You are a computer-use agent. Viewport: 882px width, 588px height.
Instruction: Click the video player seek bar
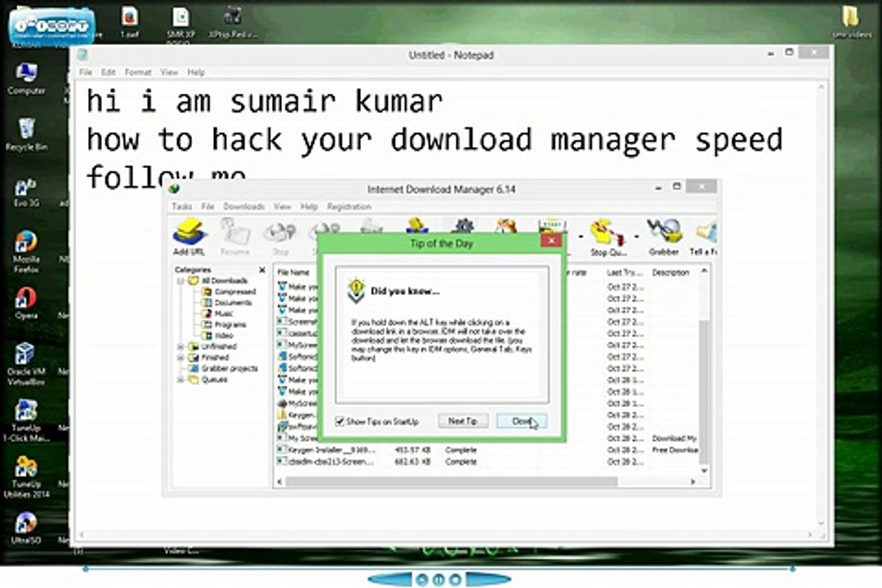coord(439,569)
